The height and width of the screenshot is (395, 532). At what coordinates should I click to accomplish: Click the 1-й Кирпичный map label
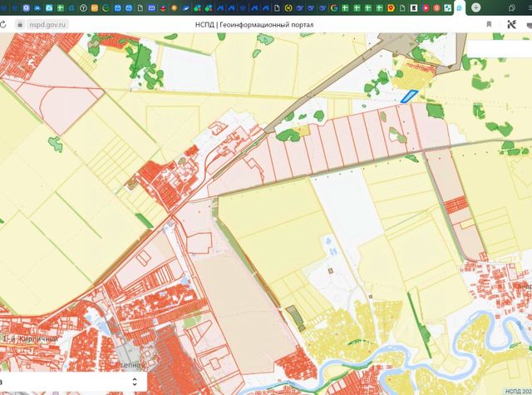click(30, 338)
